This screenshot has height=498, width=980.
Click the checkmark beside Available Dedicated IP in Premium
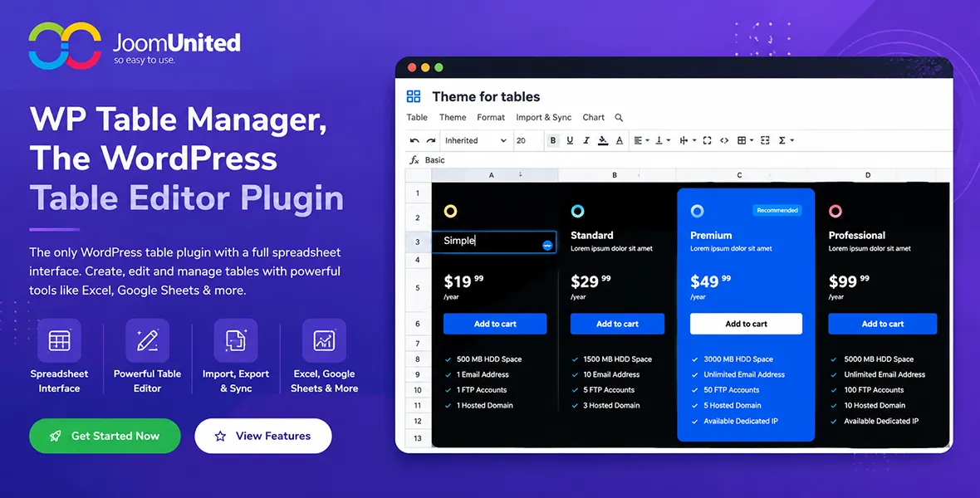[x=695, y=421]
